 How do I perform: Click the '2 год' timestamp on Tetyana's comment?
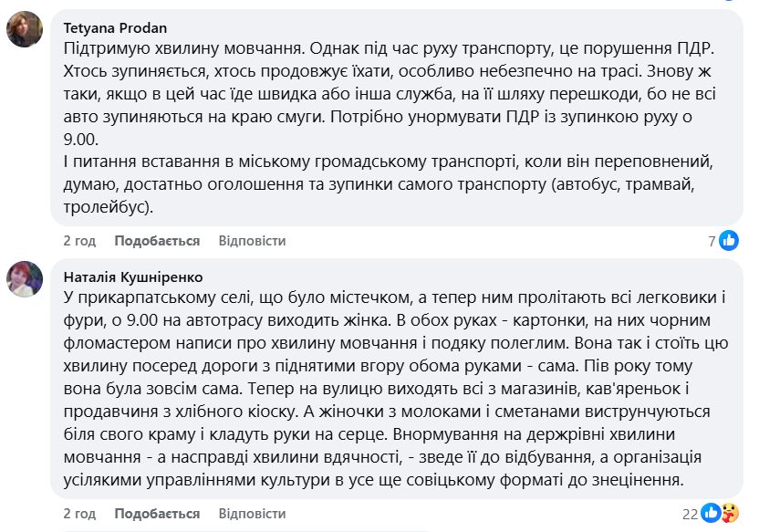click(x=79, y=241)
